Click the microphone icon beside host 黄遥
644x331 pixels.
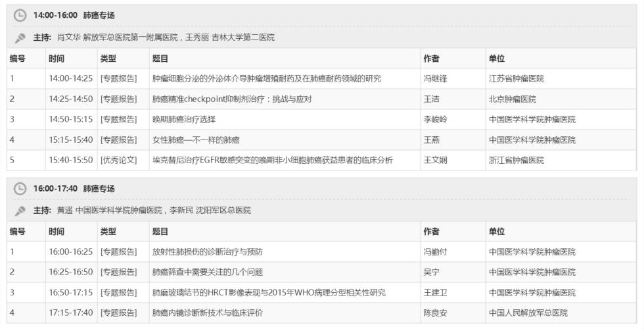20,211
